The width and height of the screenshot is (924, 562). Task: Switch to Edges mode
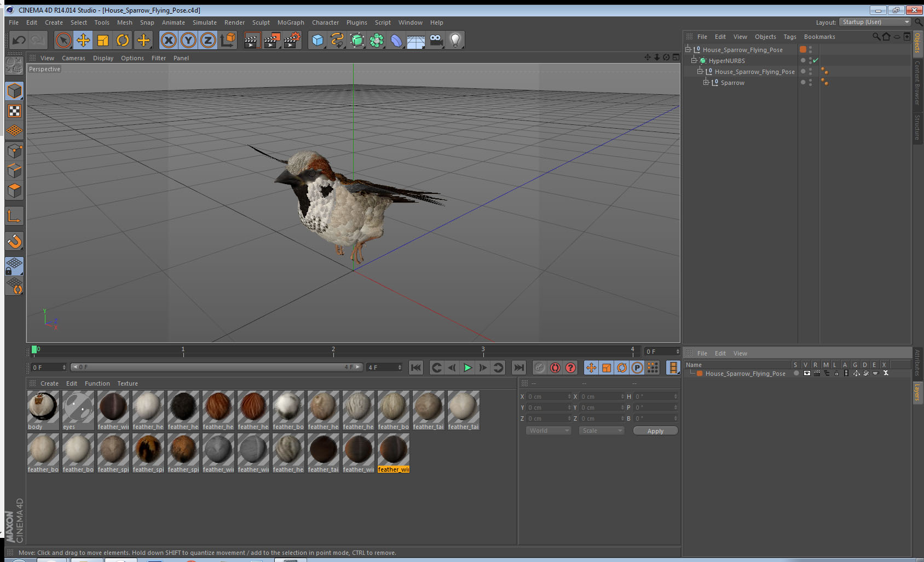pyautogui.click(x=15, y=171)
